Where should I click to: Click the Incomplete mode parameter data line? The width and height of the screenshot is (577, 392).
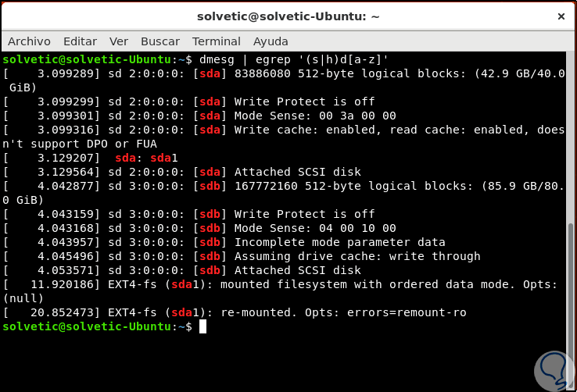pyautogui.click(x=224, y=242)
